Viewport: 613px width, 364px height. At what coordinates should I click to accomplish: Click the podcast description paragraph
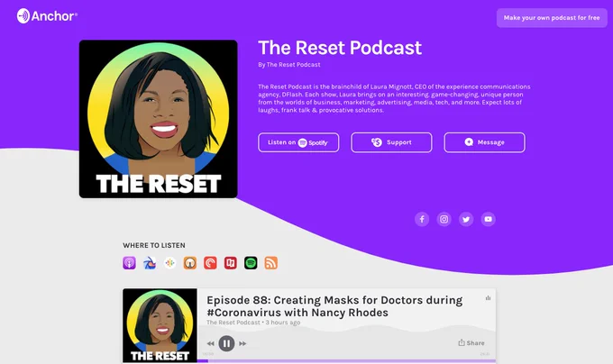point(394,98)
